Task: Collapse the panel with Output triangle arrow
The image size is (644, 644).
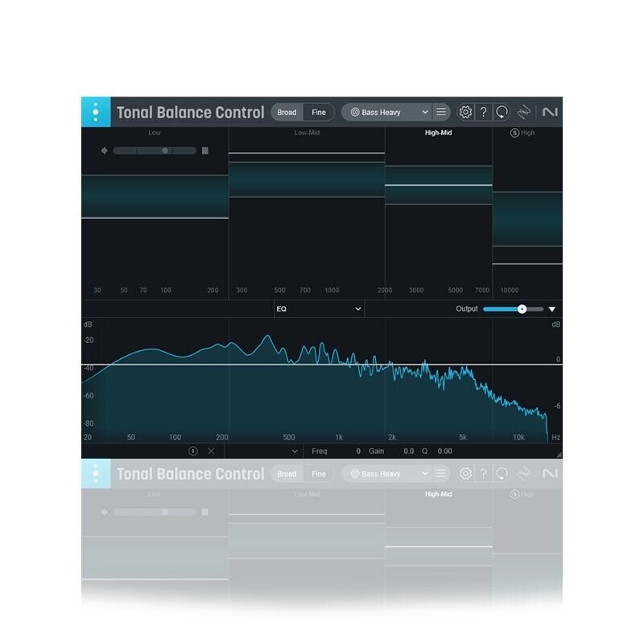Action: [x=552, y=309]
